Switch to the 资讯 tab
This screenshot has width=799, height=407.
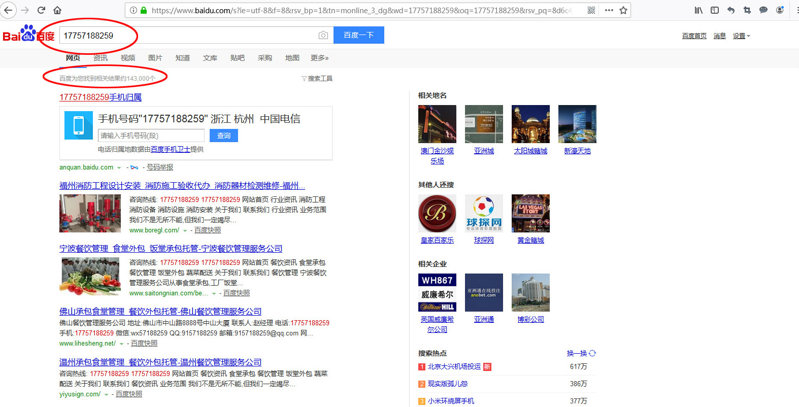[x=100, y=58]
